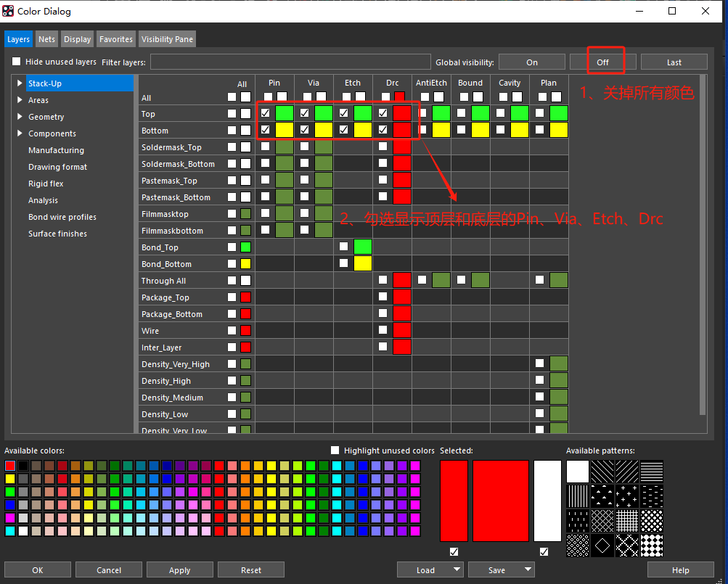Screen dimensions: 728x584
Task: Pick the vertical lines pattern
Action: 578,496
